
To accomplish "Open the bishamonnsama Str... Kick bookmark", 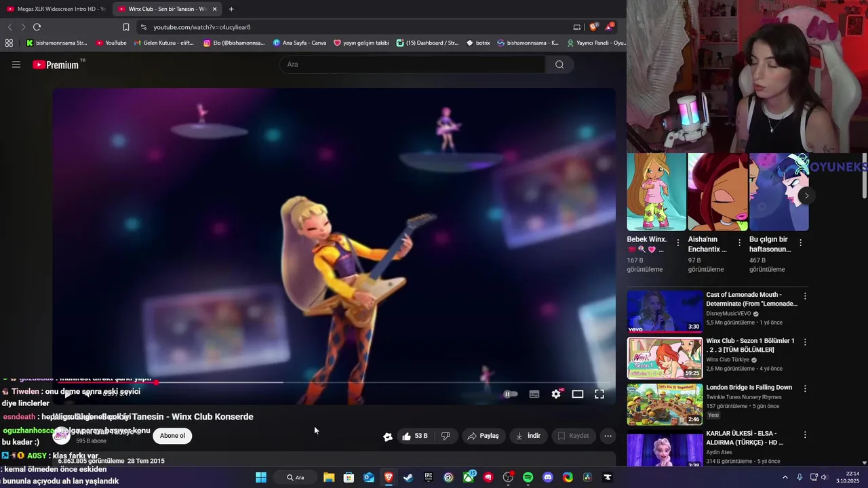I will [56, 43].
